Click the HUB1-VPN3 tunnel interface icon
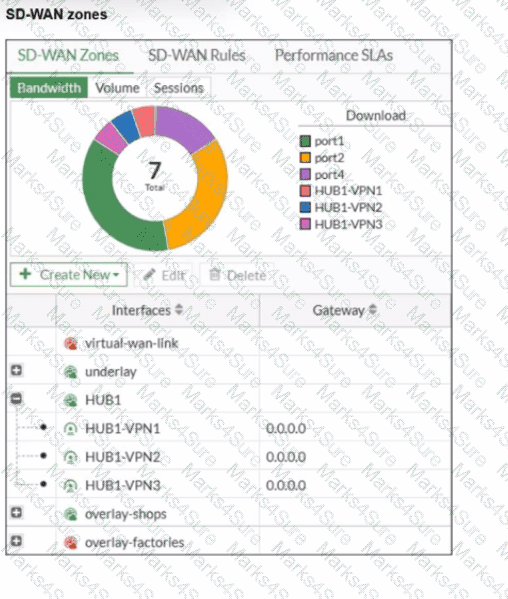This screenshot has height=599, width=508. (x=71, y=486)
